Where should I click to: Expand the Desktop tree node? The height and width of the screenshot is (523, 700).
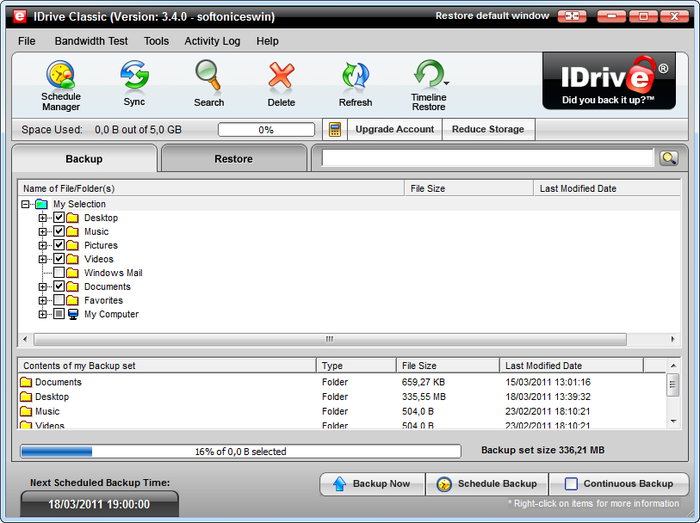(x=42, y=218)
